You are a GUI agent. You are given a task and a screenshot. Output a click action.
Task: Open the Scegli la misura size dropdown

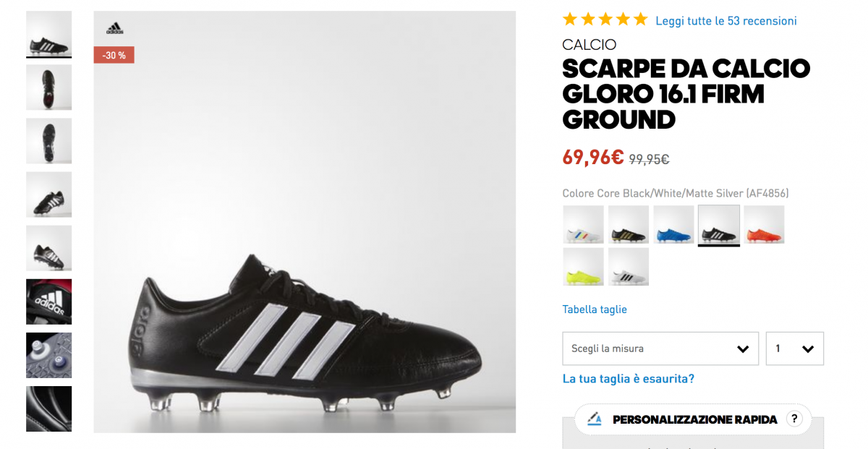[660, 348]
